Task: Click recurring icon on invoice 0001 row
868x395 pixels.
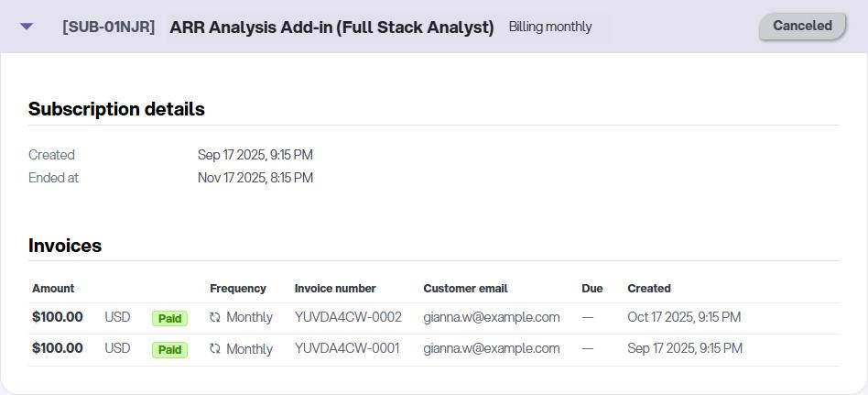Action: [x=215, y=348]
